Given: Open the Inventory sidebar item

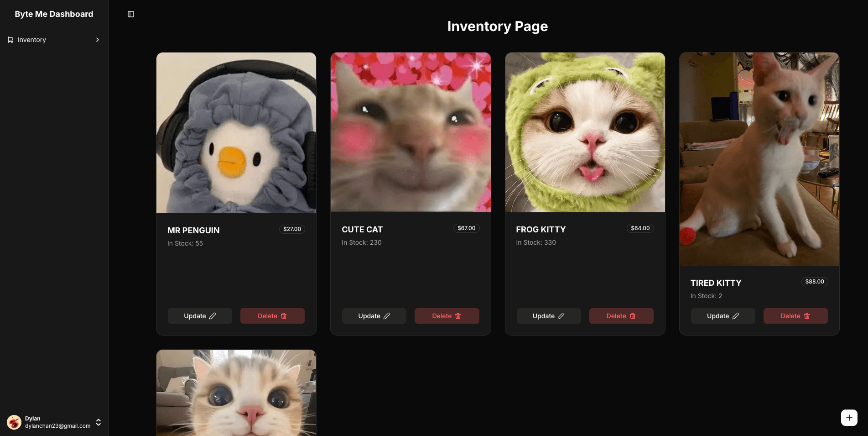Looking at the screenshot, I should [54, 40].
